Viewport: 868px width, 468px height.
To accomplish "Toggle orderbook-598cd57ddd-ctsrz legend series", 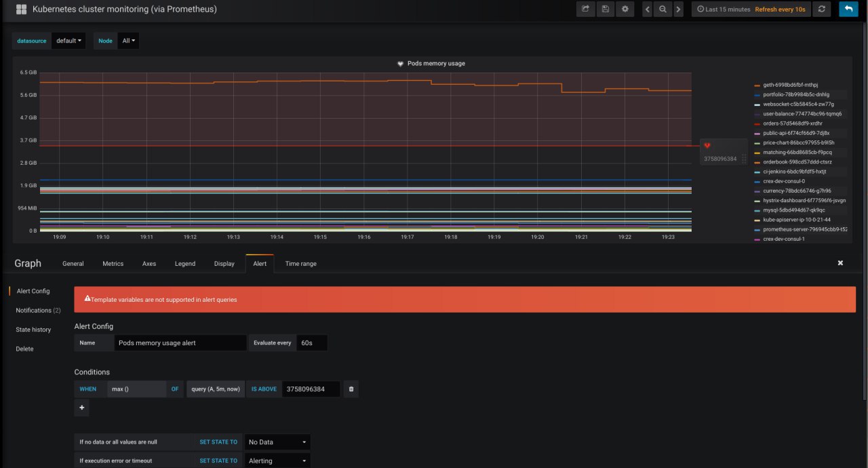I will 797,162.
